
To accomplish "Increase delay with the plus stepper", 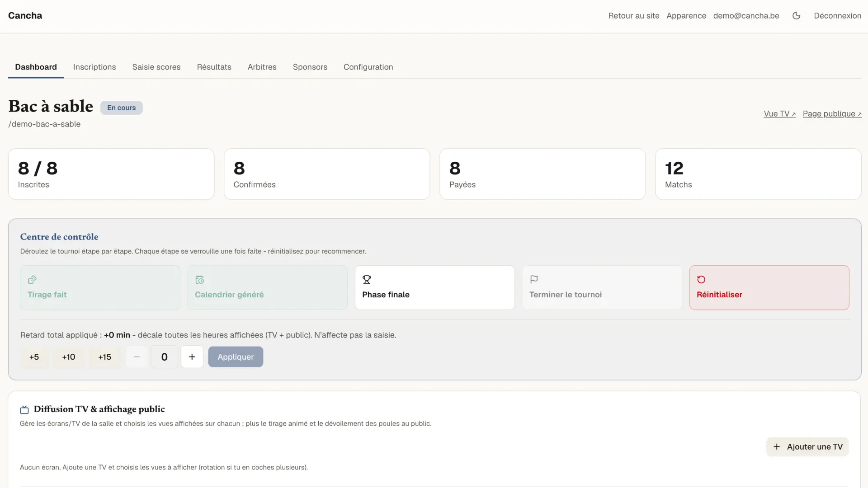I will pyautogui.click(x=192, y=357).
